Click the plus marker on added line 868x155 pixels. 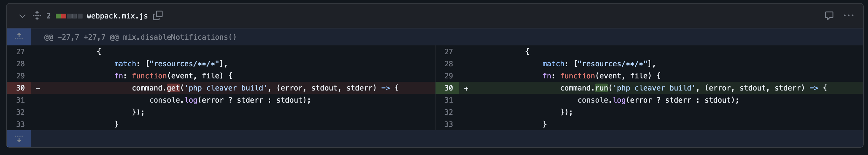[466, 88]
